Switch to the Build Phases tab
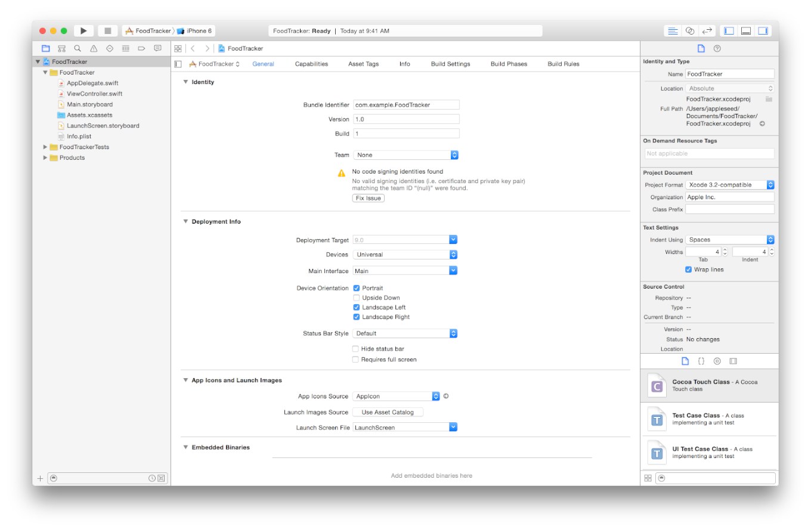 point(509,64)
